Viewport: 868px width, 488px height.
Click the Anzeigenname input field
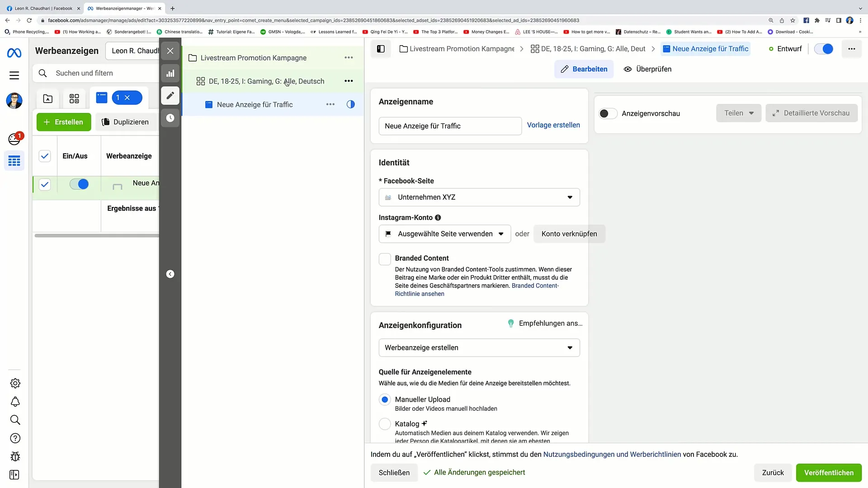click(x=449, y=126)
